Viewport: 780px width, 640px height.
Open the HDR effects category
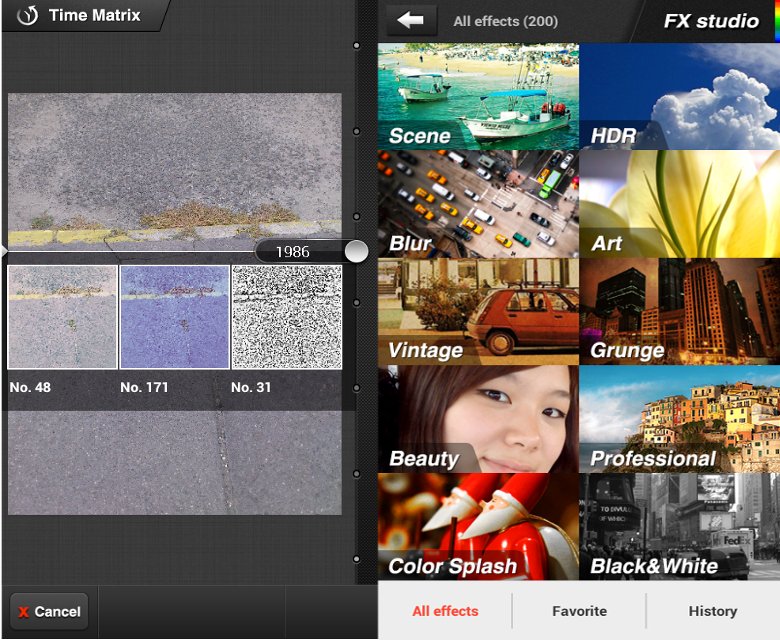pos(679,96)
